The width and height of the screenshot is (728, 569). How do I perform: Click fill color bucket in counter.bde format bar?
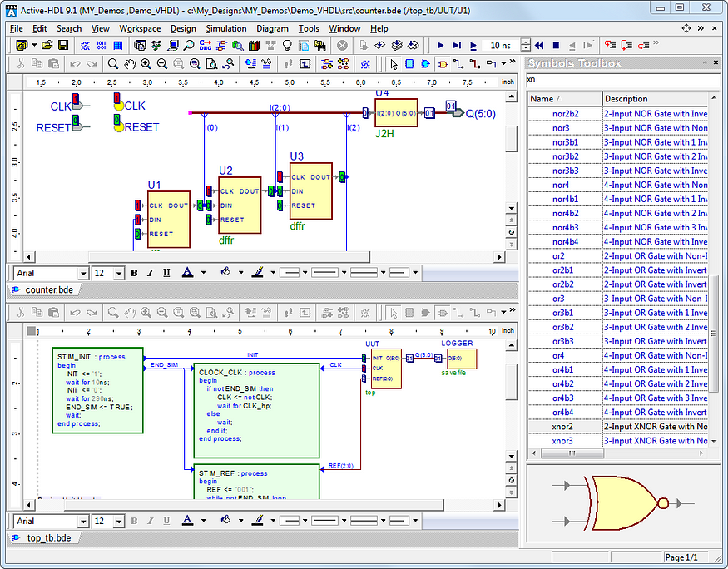pyautogui.click(x=226, y=273)
